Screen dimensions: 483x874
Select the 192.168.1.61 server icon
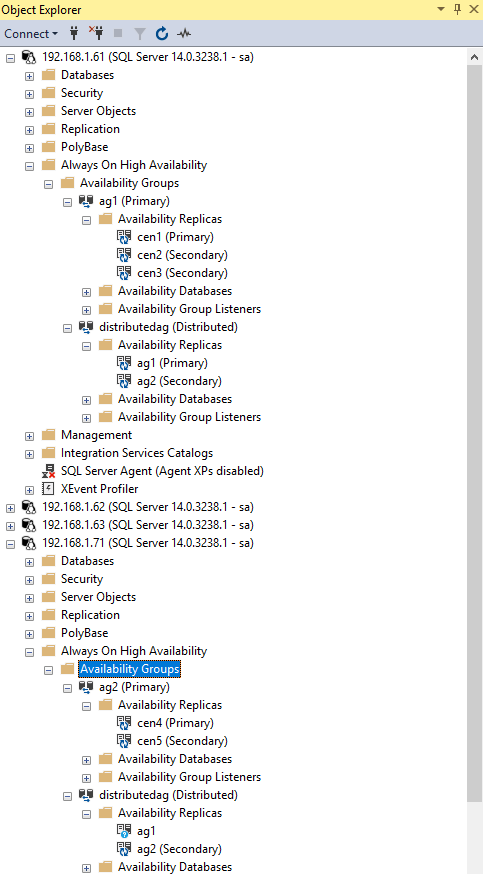(29, 57)
